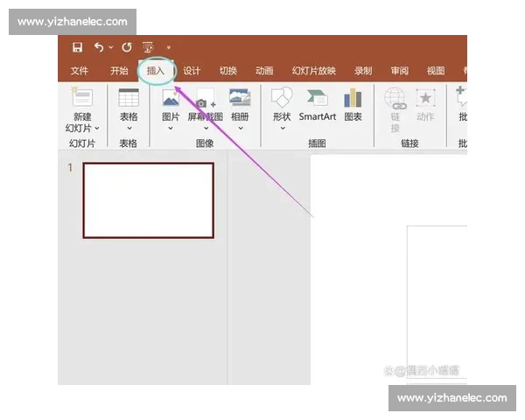Go to the 幻灯片放映 tab
This screenshot has width=525, height=420.
coord(313,71)
